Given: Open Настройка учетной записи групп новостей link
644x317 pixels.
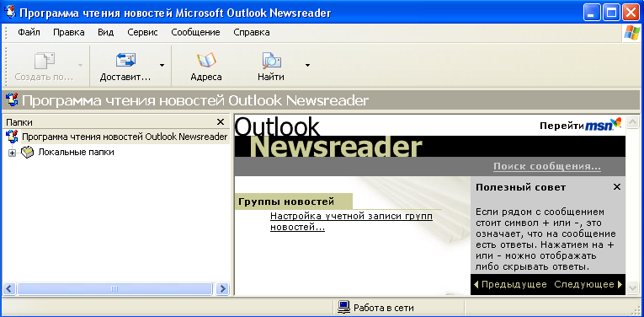Looking at the screenshot, I should (x=351, y=222).
